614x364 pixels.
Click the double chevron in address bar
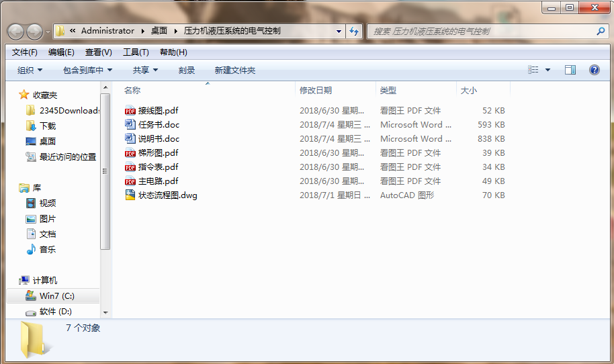click(73, 30)
